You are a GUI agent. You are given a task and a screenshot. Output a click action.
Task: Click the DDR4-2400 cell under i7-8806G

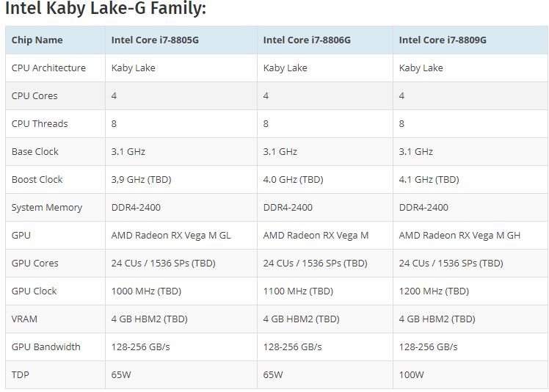288,208
